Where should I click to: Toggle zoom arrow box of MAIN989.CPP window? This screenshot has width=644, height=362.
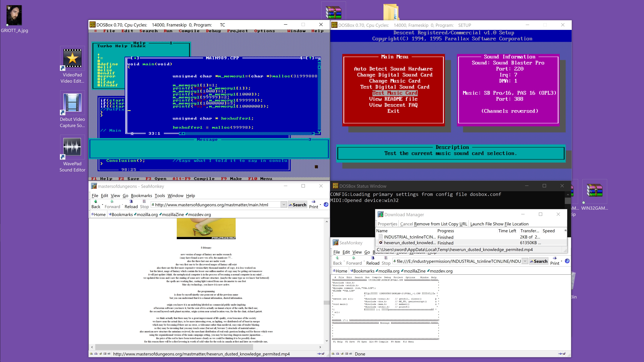tap(310, 58)
